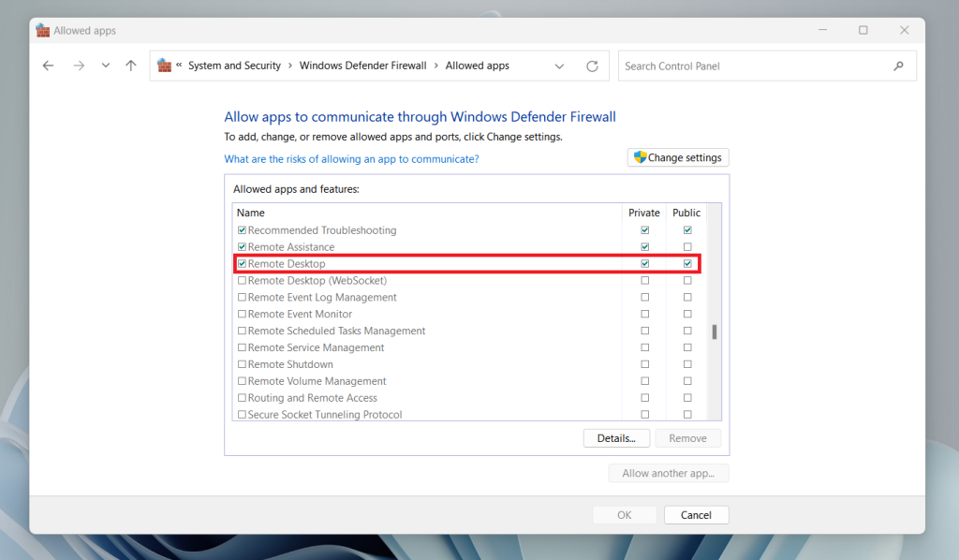
Task: Click the Details button
Action: click(616, 437)
